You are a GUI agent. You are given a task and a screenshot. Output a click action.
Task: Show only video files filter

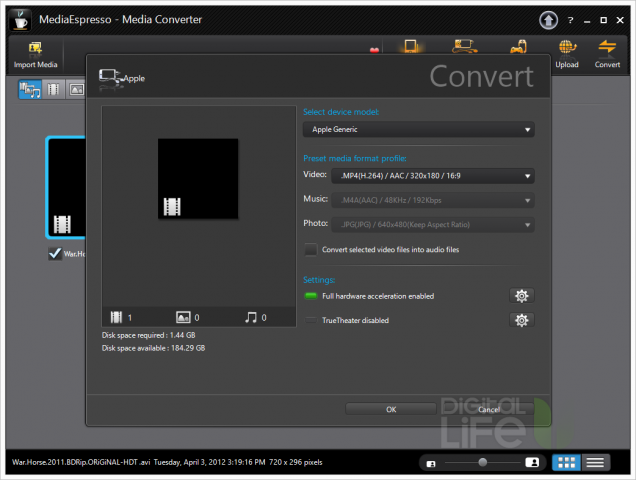point(52,90)
